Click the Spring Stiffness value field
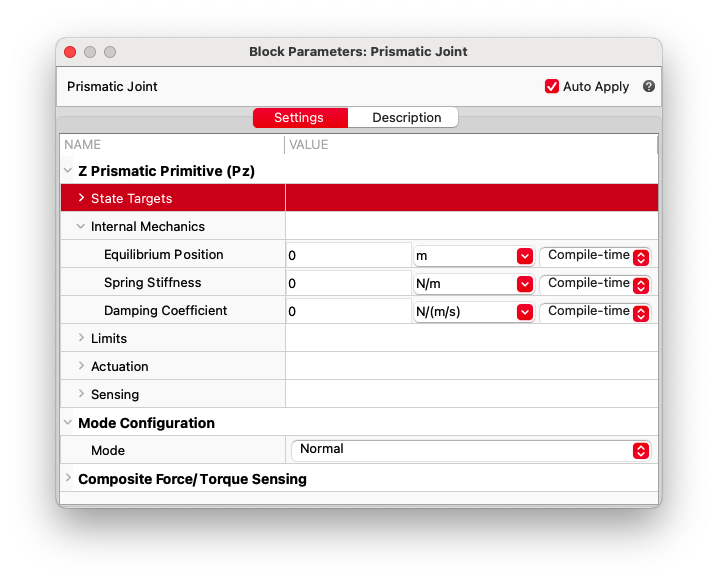The width and height of the screenshot is (718, 582). click(348, 283)
